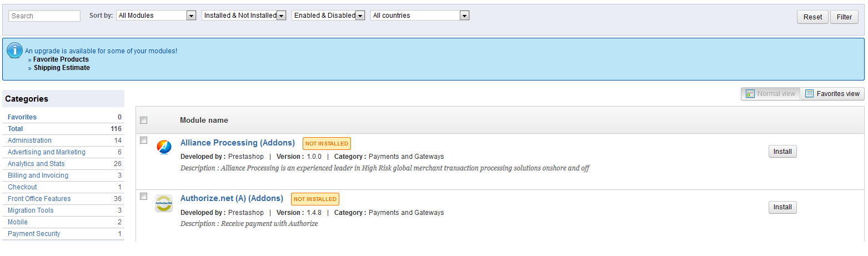Check the Alliance Processing module checkbox
Image resolution: width=868 pixels, height=256 pixels.
(144, 140)
